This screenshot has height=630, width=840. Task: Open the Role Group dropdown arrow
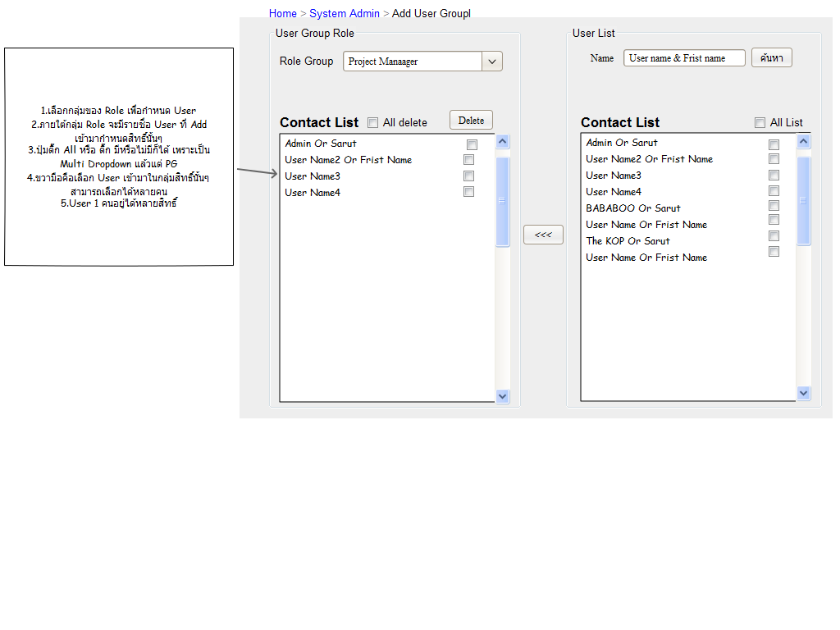coord(492,62)
